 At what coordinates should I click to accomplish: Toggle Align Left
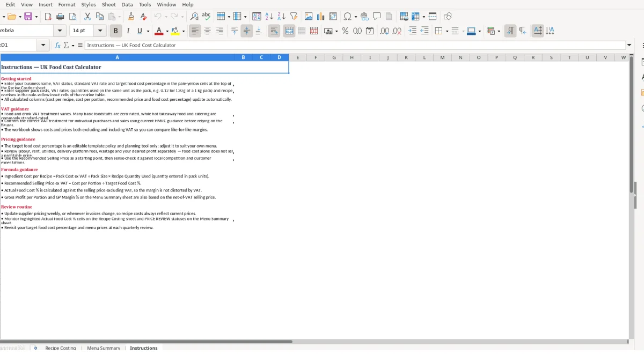coord(195,31)
